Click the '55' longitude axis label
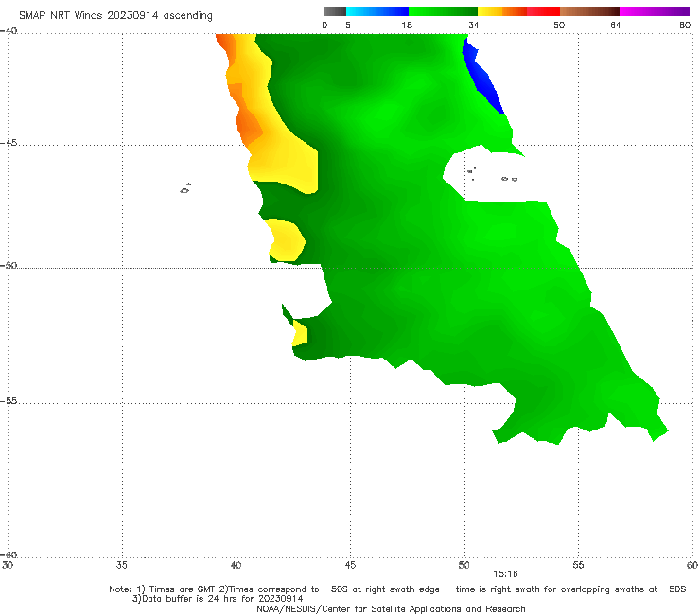This screenshot has width=700, height=615. coord(578,566)
